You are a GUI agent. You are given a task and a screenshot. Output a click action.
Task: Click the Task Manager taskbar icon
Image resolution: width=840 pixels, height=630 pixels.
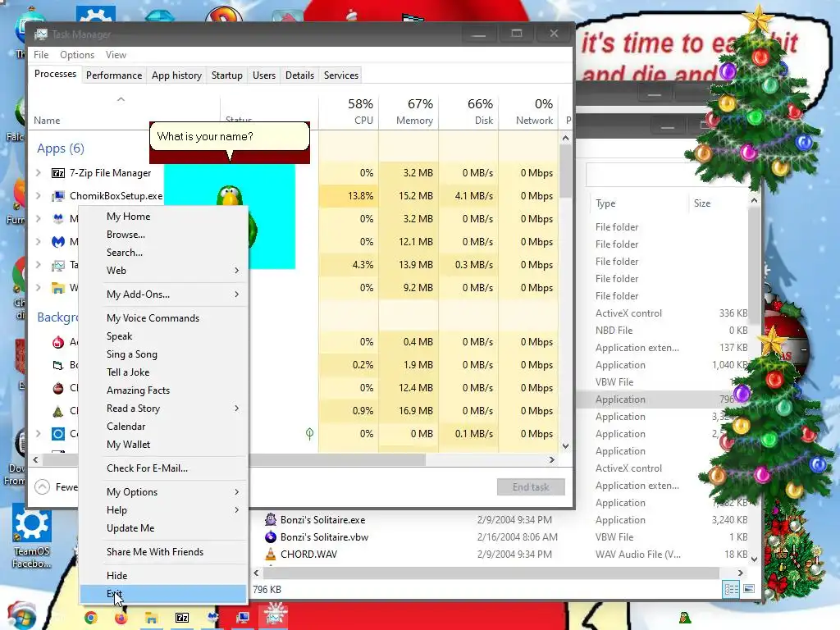coord(274,615)
